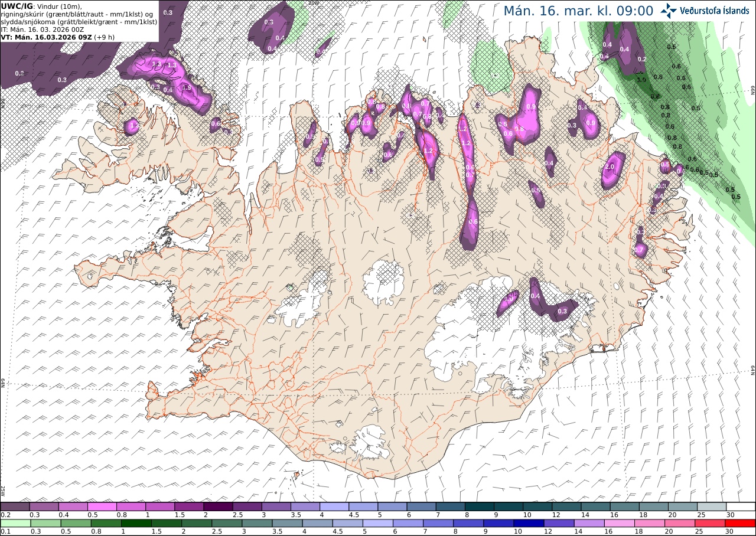Select upper legend swatch above the 2.5 label
Screen dimensions: 756x536
coord(247,506)
